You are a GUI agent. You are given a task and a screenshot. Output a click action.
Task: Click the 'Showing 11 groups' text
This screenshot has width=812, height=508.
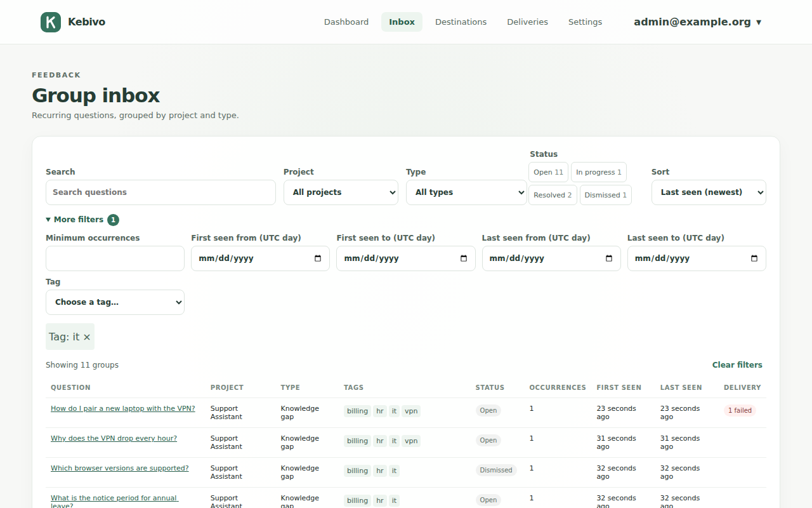pyautogui.click(x=82, y=365)
